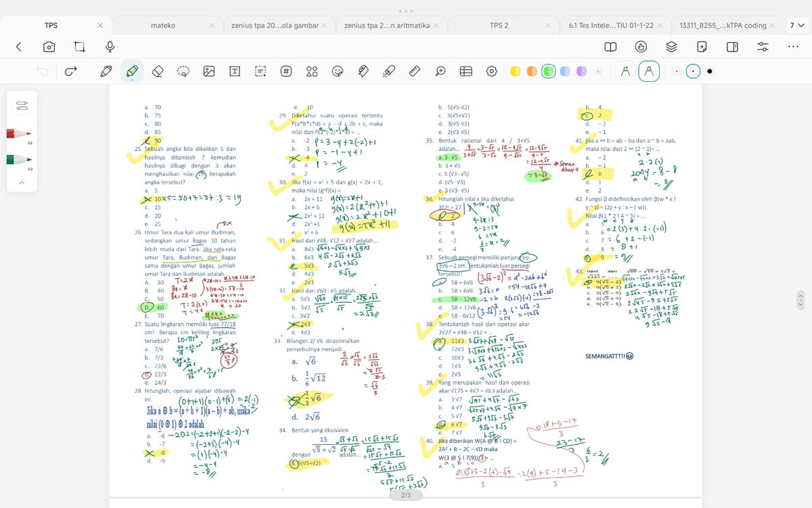The image size is (812, 508).
Task: Redo the last action
Action: 70,71
